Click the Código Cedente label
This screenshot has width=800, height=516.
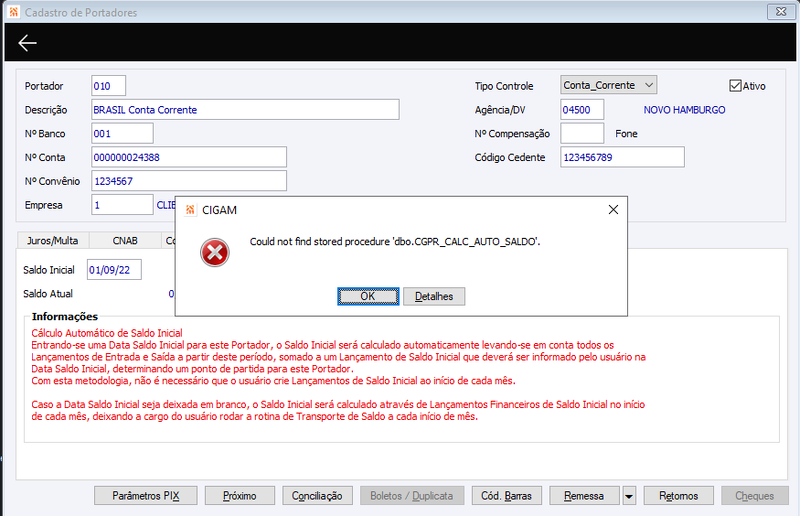pos(510,157)
